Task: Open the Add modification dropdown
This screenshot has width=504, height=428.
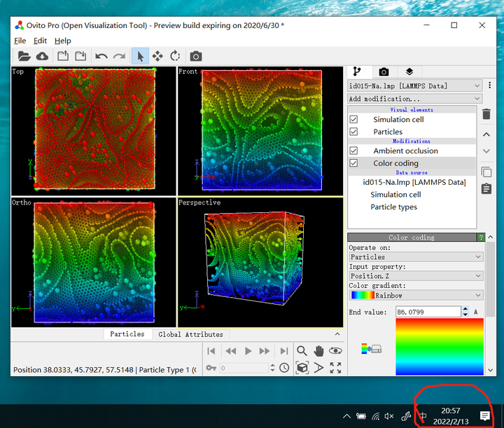Action: click(415, 99)
